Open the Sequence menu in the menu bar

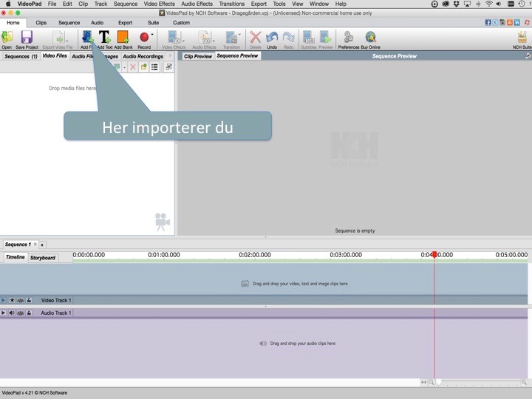(126, 4)
